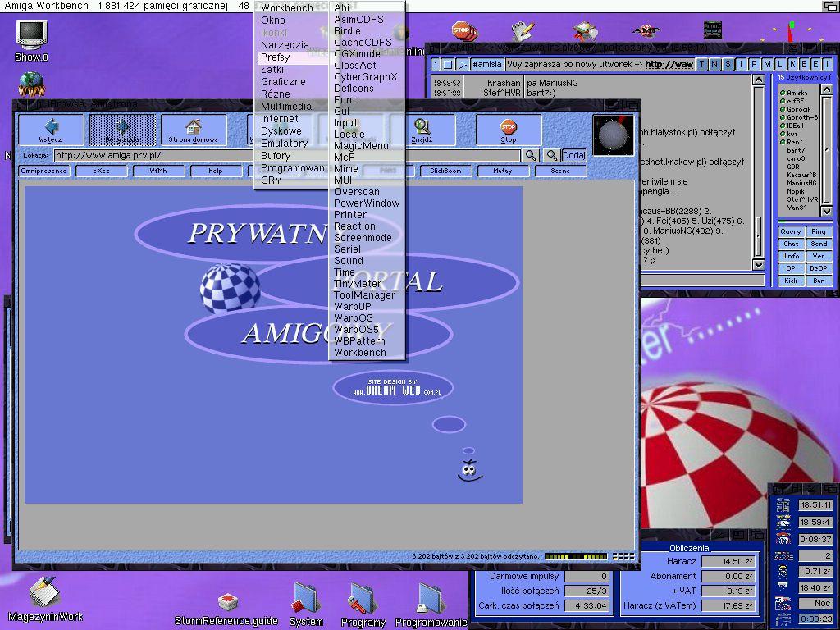840x630 pixels.
Task: Go back with the Wstecz arrow icon
Action: coord(51,127)
